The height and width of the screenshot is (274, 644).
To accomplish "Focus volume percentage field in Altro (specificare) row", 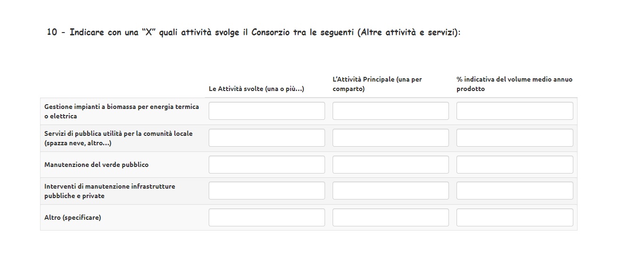I will coord(514,217).
